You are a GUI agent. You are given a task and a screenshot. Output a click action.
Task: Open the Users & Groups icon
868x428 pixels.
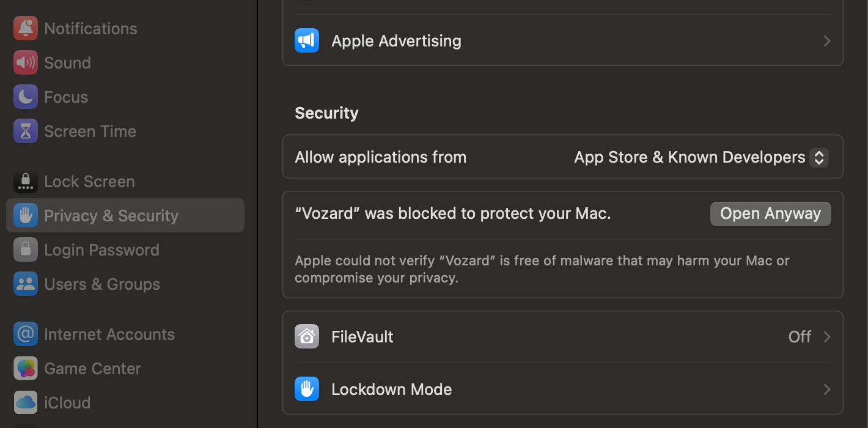click(25, 284)
